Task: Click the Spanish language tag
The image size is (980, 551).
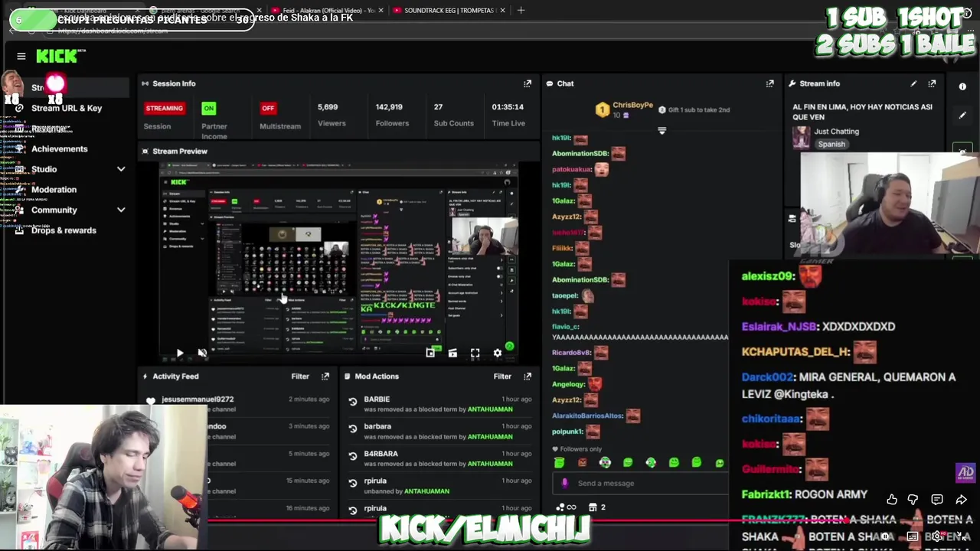Action: click(x=831, y=144)
